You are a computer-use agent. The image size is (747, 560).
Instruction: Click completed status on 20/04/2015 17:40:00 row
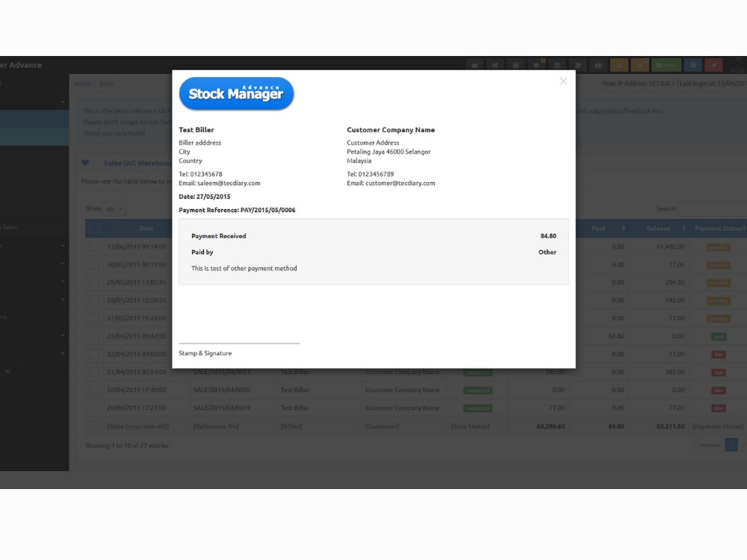coord(478,391)
